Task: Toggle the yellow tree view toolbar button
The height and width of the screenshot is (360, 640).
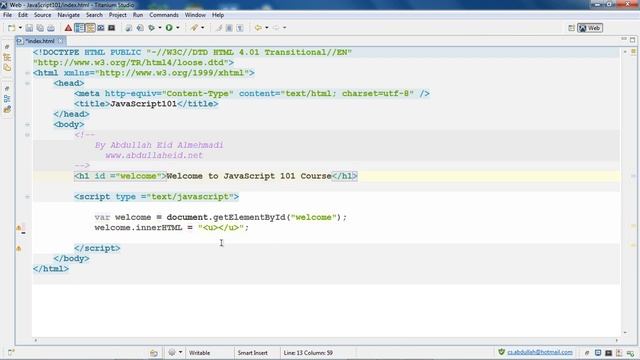Action: [90, 28]
